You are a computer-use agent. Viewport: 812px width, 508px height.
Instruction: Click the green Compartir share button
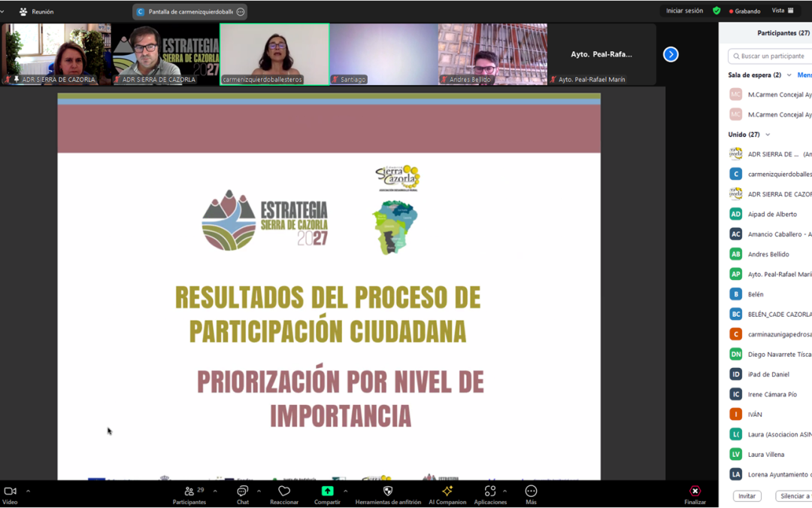click(x=327, y=491)
